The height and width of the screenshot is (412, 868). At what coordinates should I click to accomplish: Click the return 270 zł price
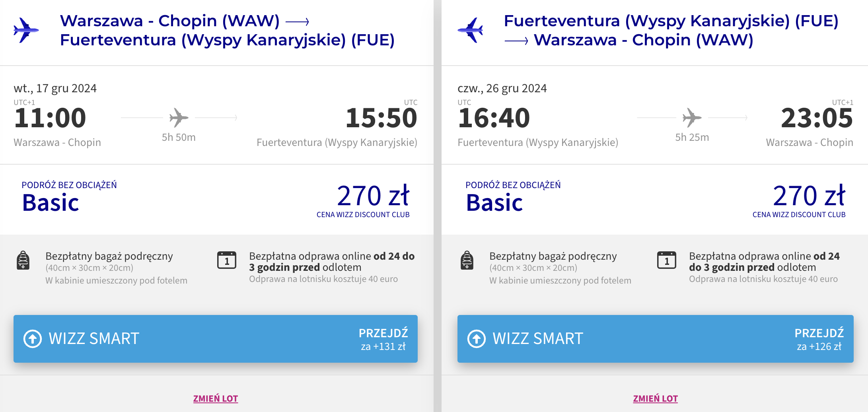[x=809, y=196]
